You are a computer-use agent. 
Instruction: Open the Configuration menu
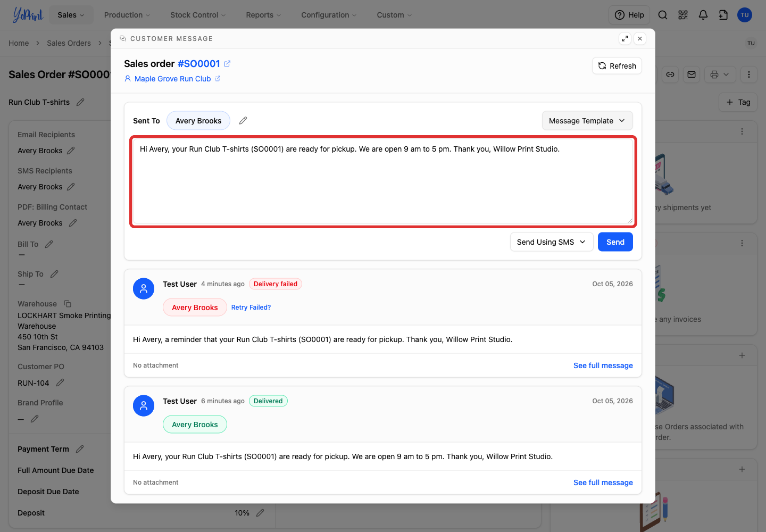329,15
